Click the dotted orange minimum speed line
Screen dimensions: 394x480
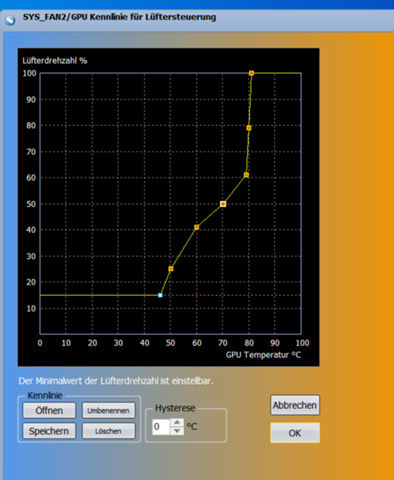[232, 295]
